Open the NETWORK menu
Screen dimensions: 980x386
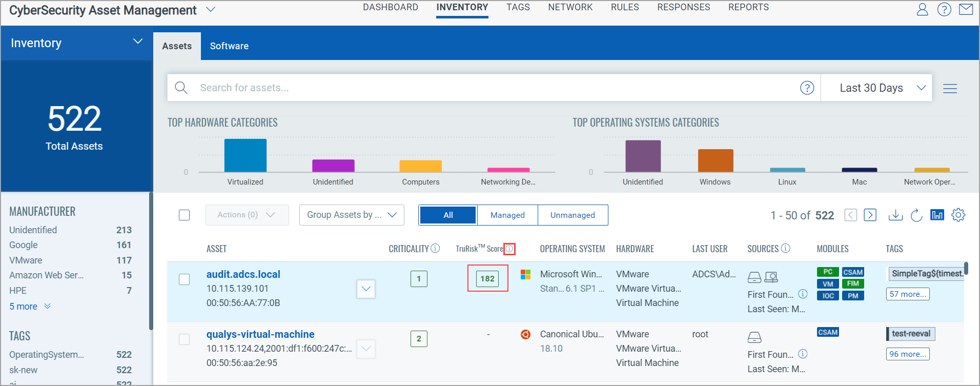[570, 7]
